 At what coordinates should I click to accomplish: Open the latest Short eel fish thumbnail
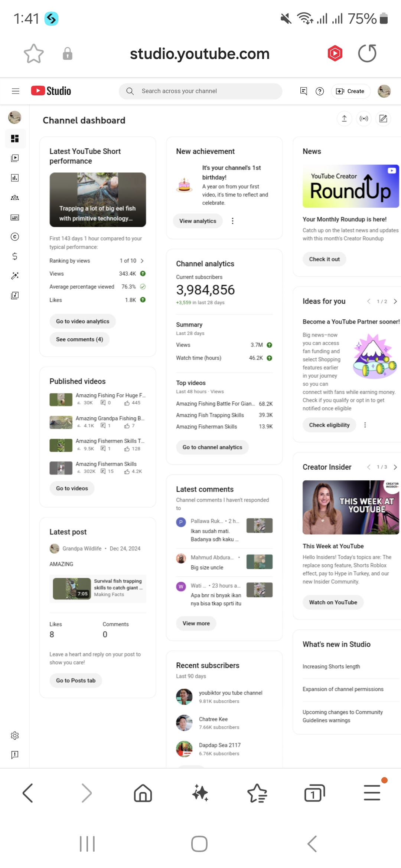click(x=98, y=200)
